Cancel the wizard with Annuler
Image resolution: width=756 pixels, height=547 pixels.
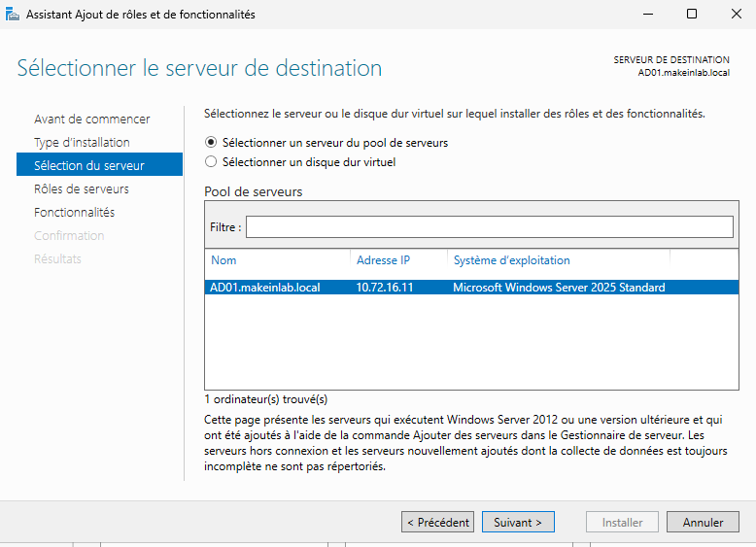[703, 523]
